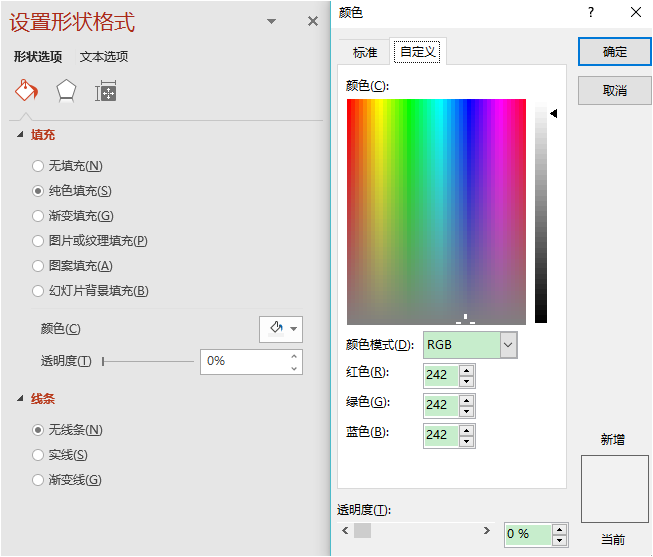Open the Effects pentagon icon tab
The width and height of the screenshot is (653, 557).
point(66,91)
